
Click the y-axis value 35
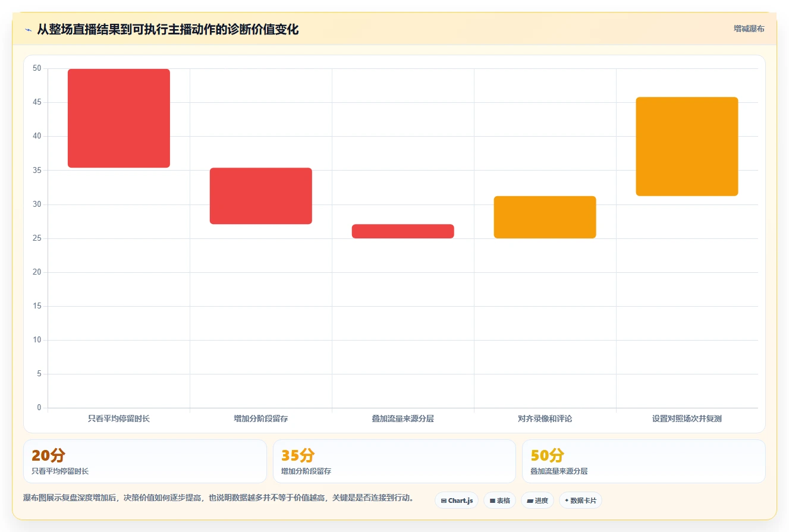(x=37, y=171)
